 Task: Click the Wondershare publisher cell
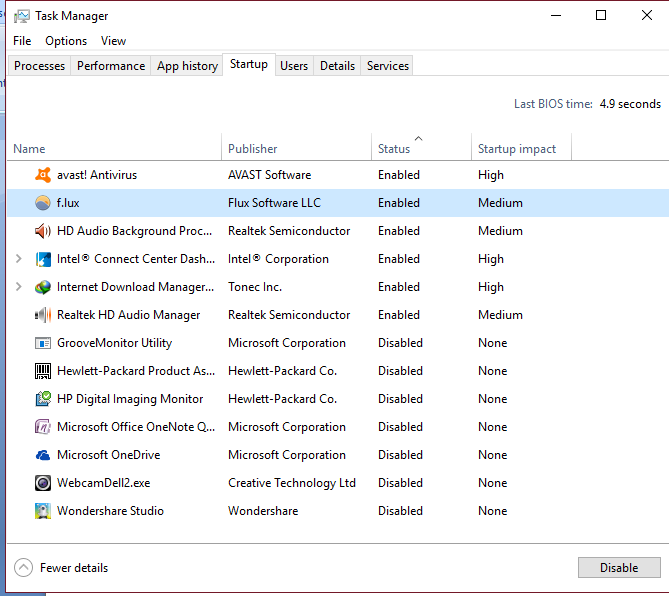click(263, 511)
